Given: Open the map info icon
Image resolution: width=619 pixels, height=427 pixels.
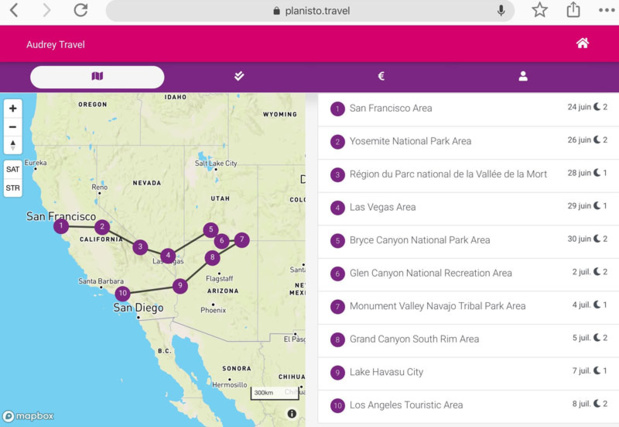Looking at the screenshot, I should 292,413.
